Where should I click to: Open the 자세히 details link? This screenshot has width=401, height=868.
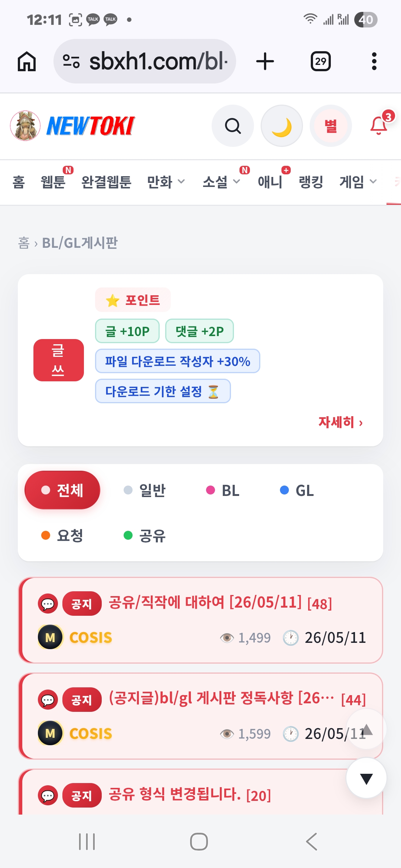pos(341,422)
